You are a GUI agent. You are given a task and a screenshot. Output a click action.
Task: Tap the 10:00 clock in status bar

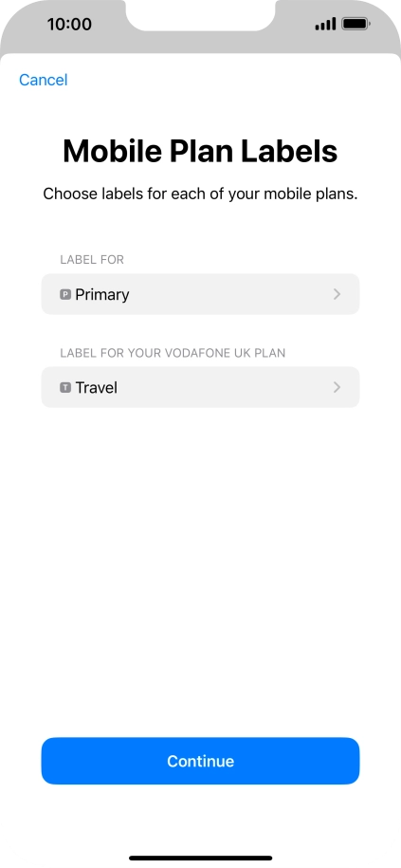pyautogui.click(x=69, y=24)
